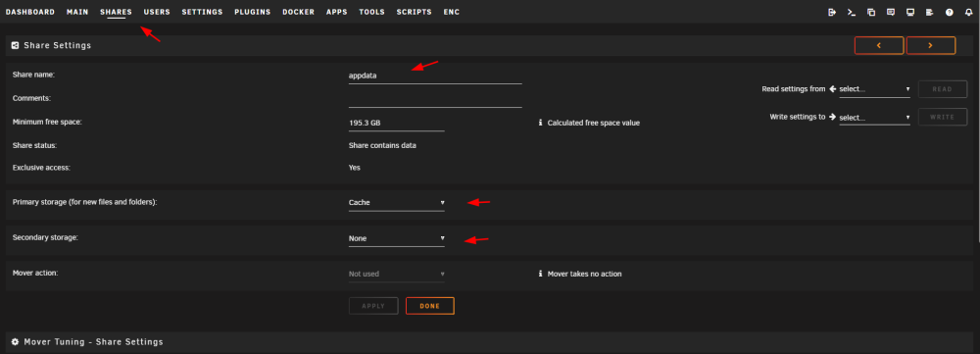Open the Read settings from select dropdown

874,89
